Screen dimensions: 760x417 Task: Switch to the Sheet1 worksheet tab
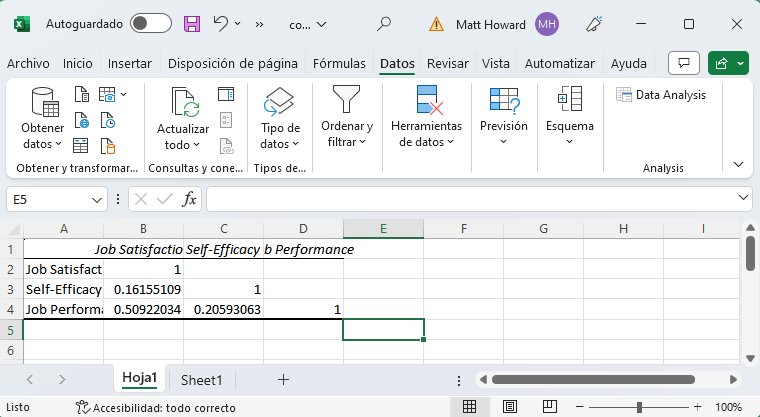click(201, 379)
